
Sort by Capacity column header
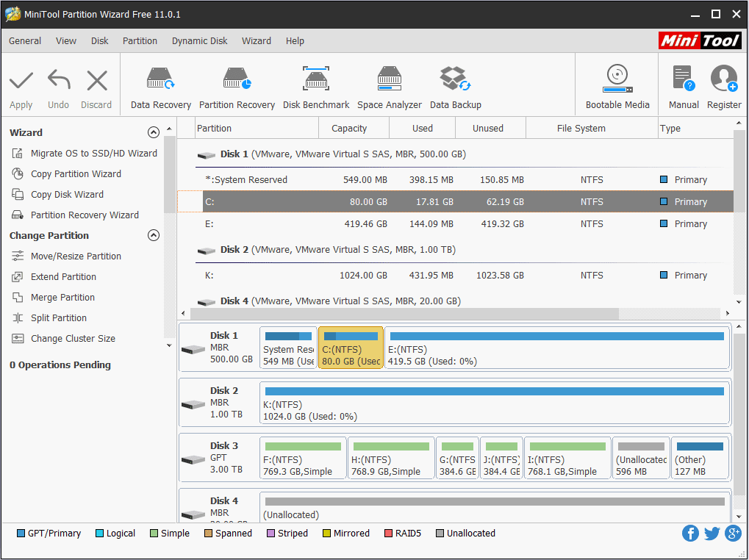tap(354, 128)
